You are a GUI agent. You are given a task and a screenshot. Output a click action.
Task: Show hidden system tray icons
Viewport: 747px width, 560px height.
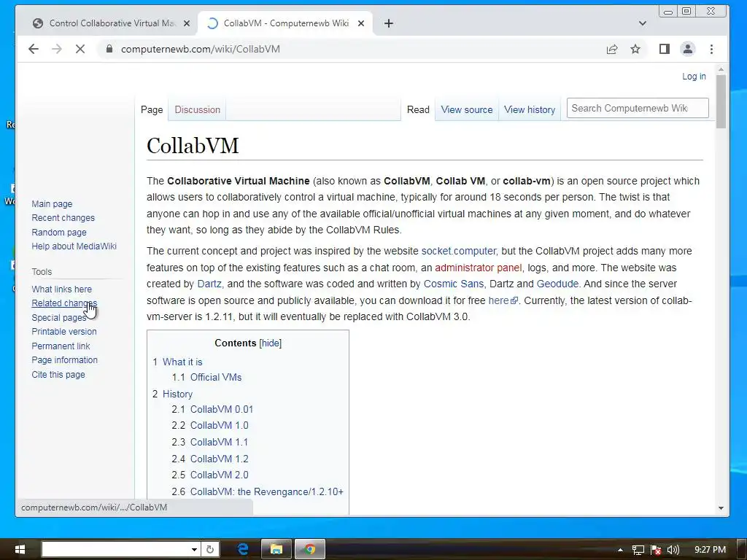620,550
